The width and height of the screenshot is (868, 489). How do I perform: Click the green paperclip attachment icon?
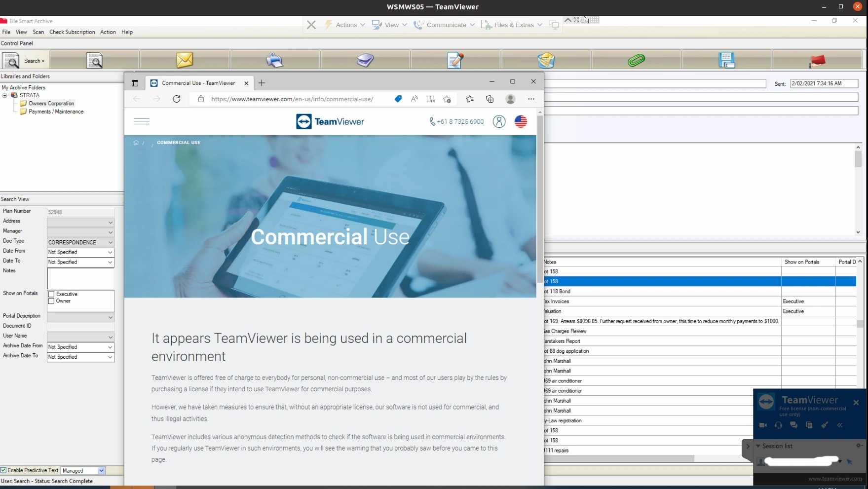point(636,60)
